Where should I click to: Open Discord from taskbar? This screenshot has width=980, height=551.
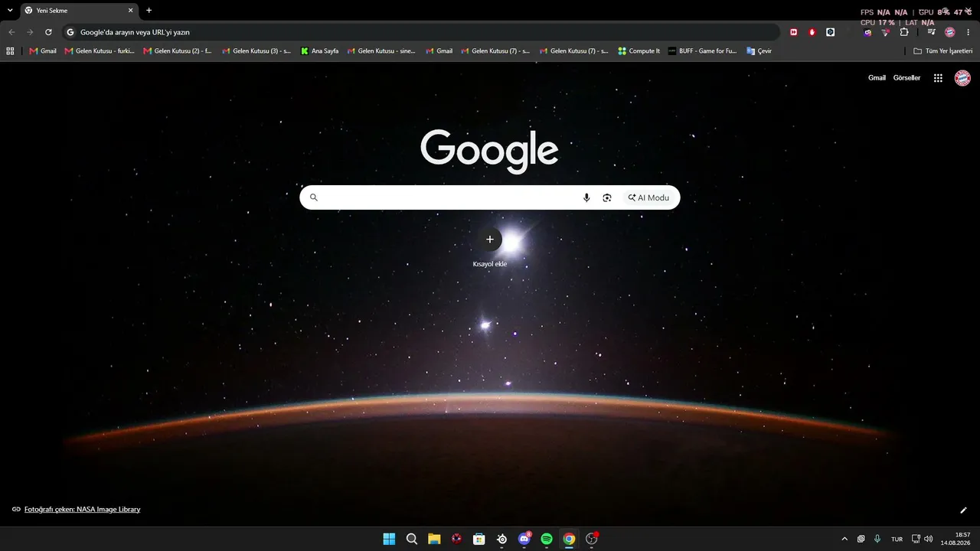[524, 539]
